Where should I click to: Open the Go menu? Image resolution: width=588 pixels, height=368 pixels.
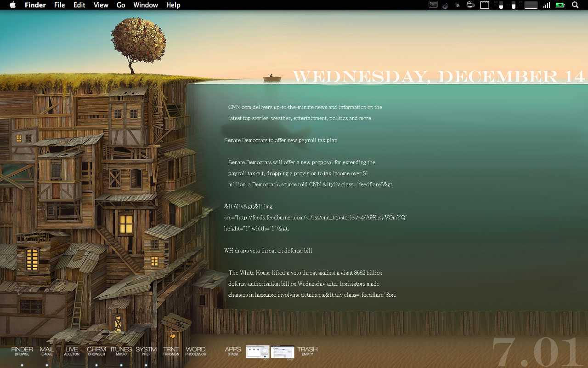coord(121,5)
